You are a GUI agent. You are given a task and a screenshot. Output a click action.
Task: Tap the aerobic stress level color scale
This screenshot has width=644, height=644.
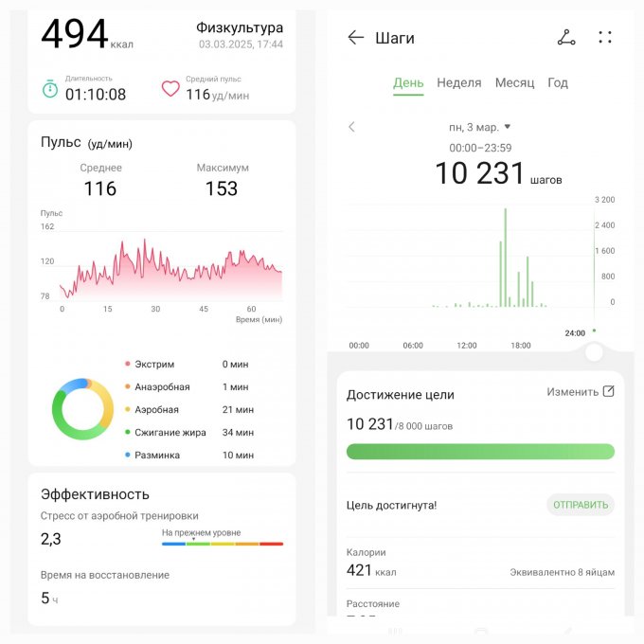[x=222, y=543]
